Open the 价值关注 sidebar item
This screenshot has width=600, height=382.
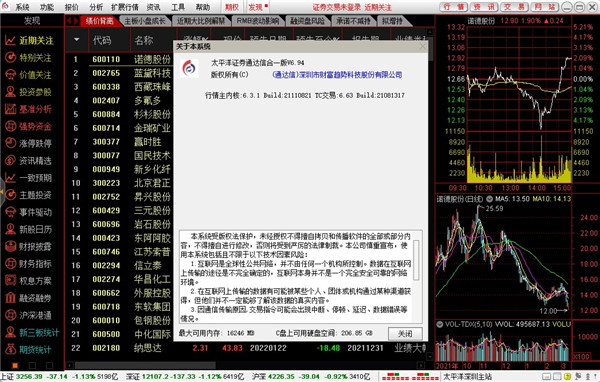tap(28, 75)
